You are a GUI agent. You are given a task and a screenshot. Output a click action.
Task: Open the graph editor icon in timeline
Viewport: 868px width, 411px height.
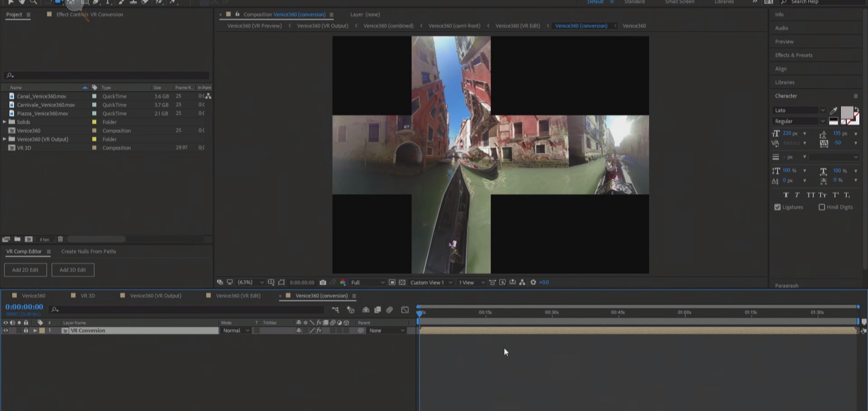click(405, 310)
